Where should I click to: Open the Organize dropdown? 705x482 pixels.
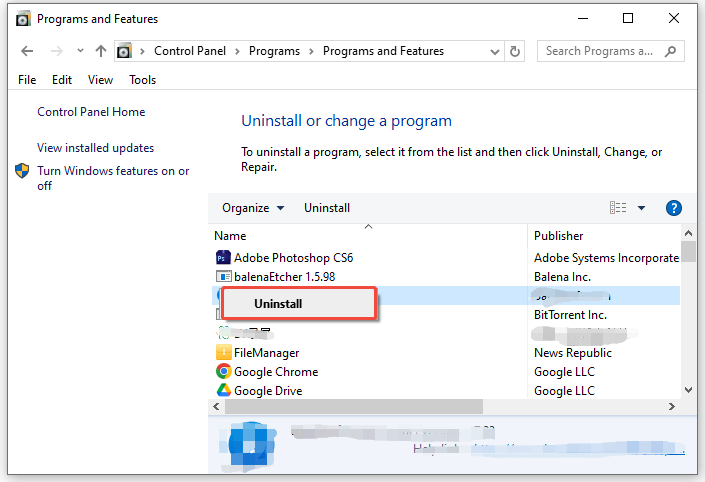click(253, 208)
